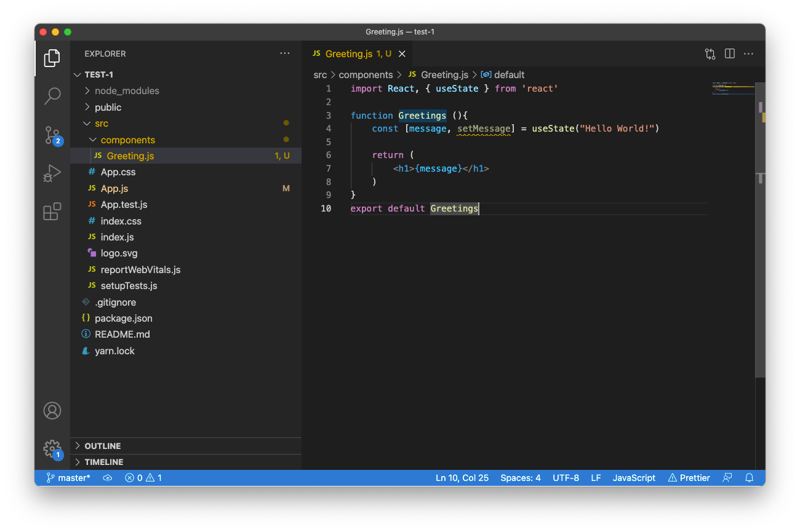Select App.css in the file explorer

[119, 172]
